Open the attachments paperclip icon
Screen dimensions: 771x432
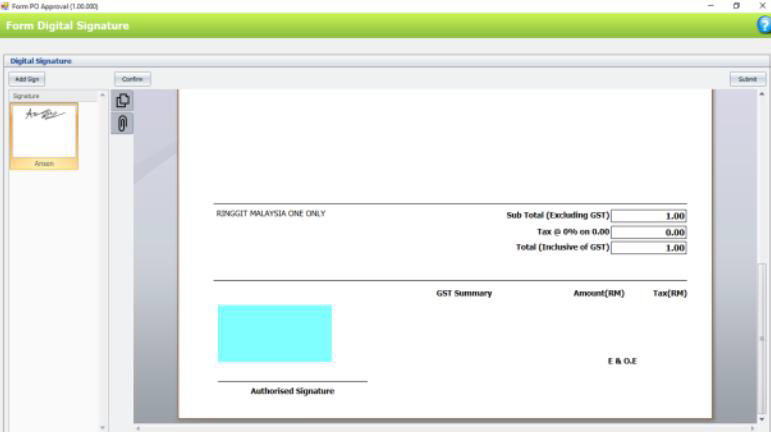pos(122,123)
